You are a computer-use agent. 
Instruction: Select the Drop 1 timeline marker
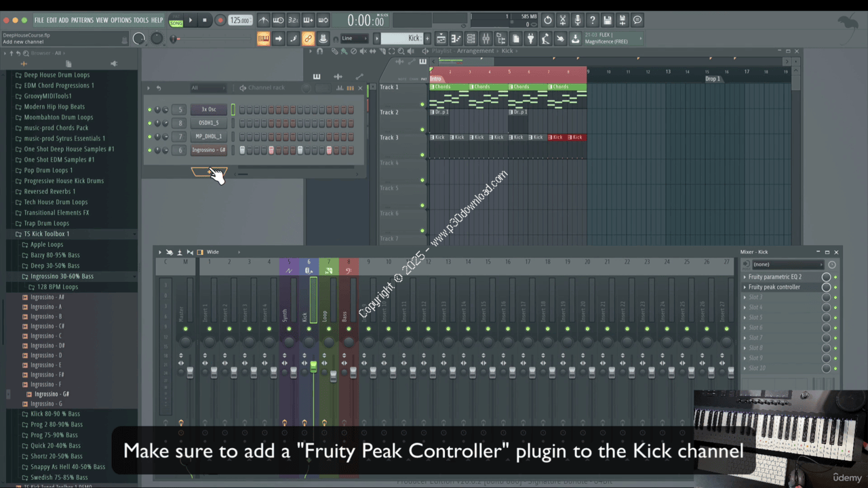pyautogui.click(x=713, y=79)
